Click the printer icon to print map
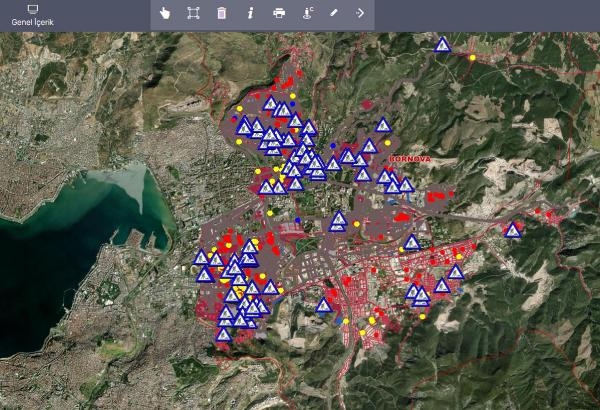 [279, 13]
